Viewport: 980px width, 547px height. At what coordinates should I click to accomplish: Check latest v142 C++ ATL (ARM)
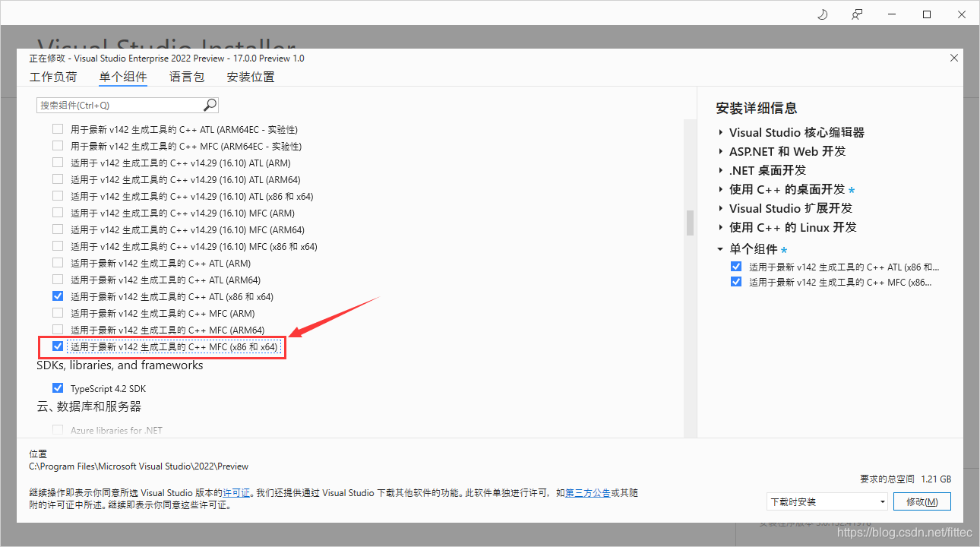pos(58,263)
